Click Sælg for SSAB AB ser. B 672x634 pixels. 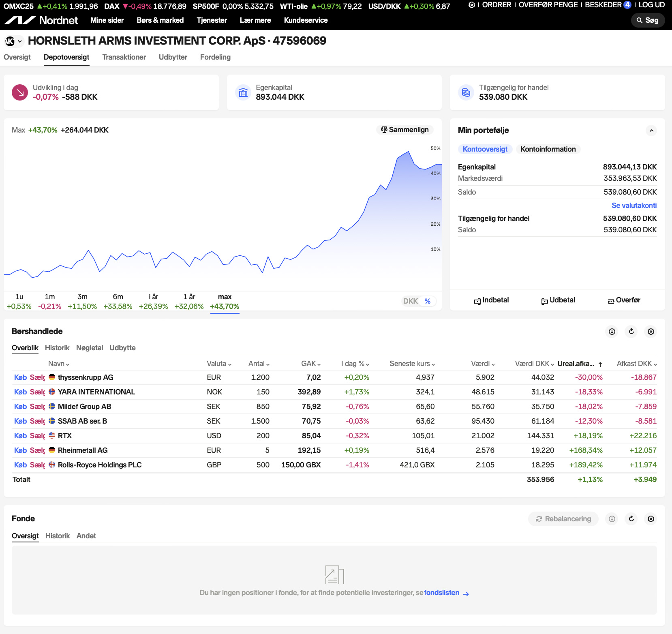37,421
